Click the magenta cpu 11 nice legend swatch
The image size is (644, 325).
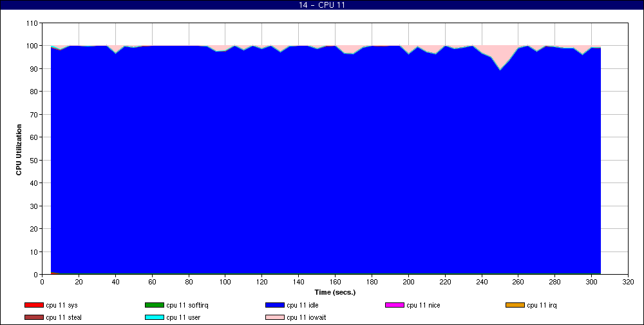tap(395, 305)
